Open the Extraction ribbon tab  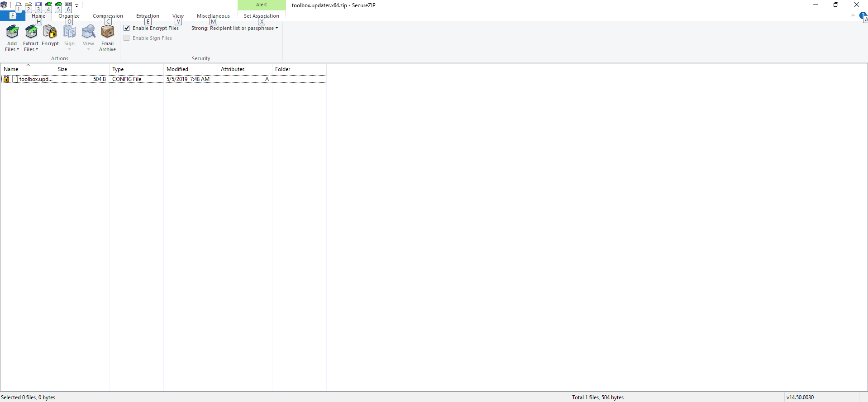click(148, 16)
